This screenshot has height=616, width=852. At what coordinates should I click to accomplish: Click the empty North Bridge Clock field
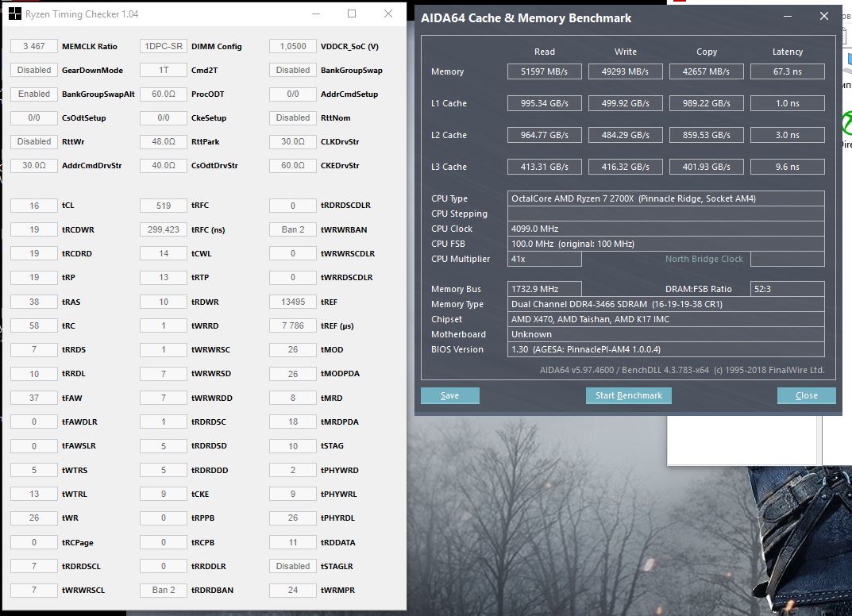click(x=788, y=259)
